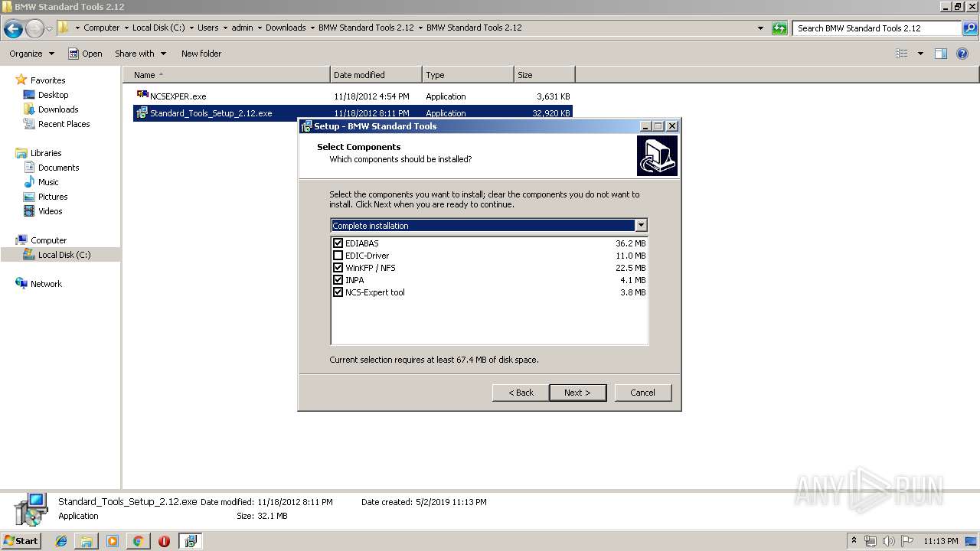Select NCSEXPER.exe file
Image resolution: width=980 pixels, height=551 pixels.
(178, 96)
